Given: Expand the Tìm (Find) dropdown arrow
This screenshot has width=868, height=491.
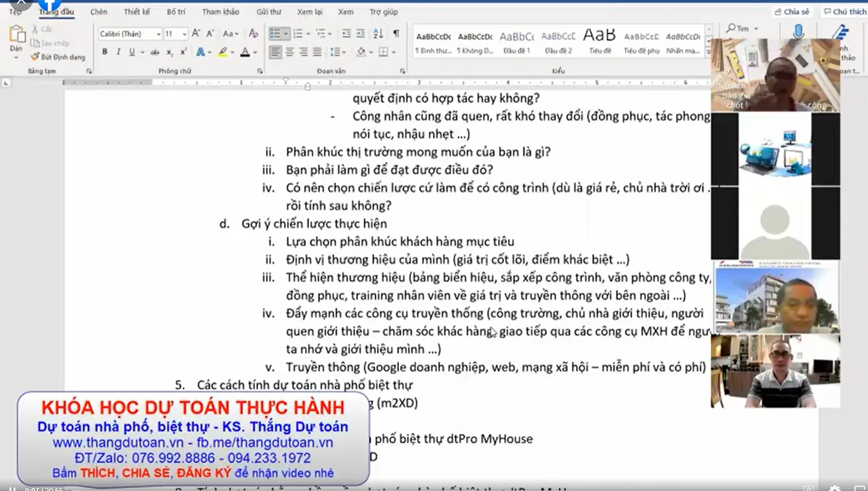Looking at the screenshot, I should coord(756,28).
